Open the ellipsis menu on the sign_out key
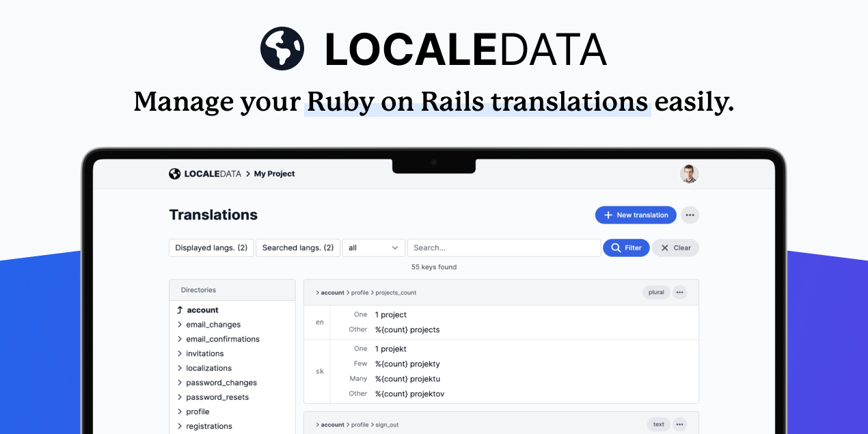The image size is (868, 434). (679, 424)
